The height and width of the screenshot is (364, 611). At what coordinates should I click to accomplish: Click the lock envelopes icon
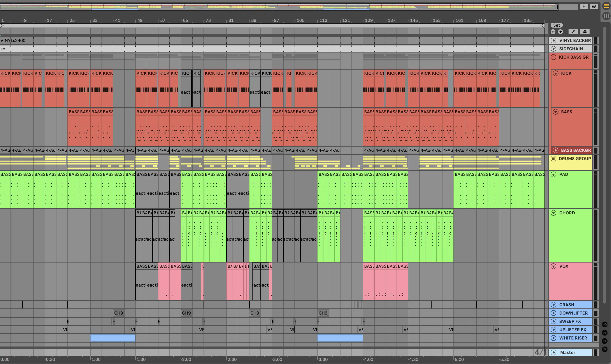(585, 32)
